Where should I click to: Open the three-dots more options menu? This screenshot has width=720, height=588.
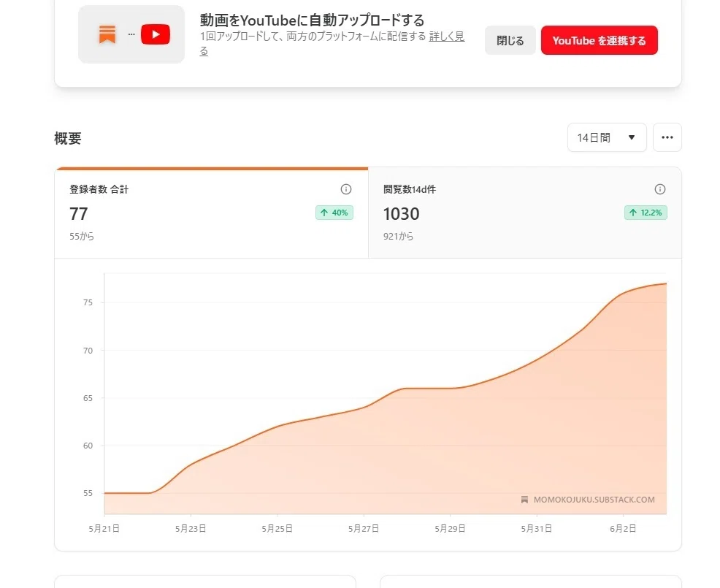pos(667,137)
